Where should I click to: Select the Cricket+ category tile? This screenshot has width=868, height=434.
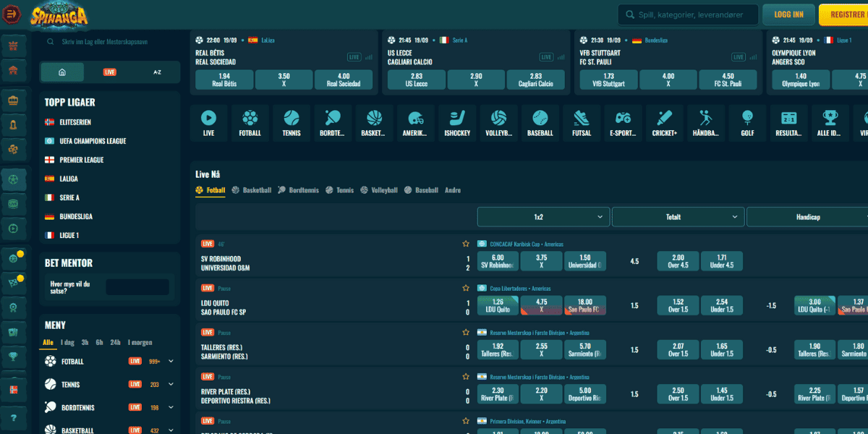665,123
